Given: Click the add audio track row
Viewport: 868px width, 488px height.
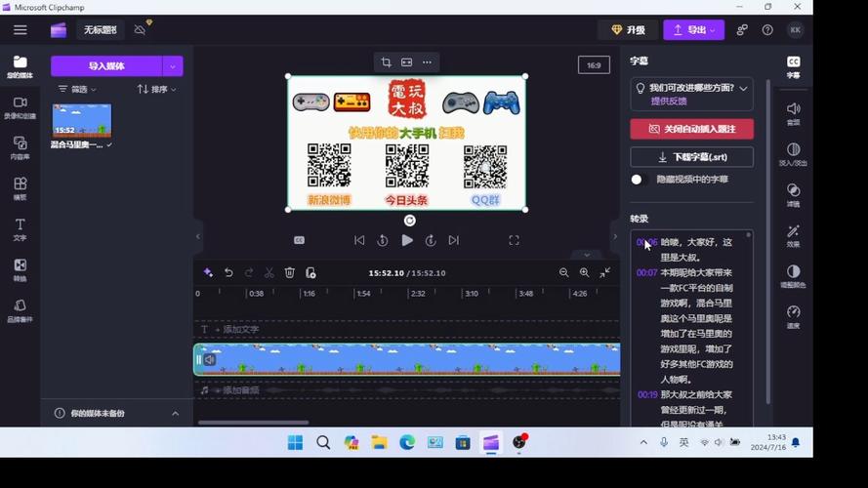Looking at the screenshot, I should (407, 390).
